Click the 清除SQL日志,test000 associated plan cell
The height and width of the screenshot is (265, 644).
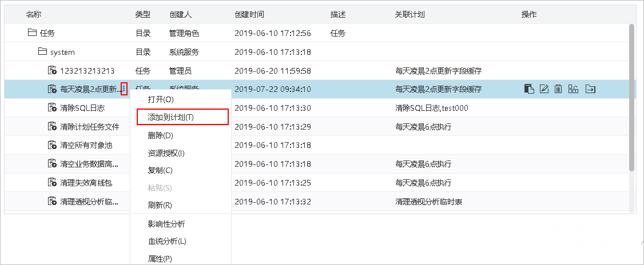pos(432,108)
